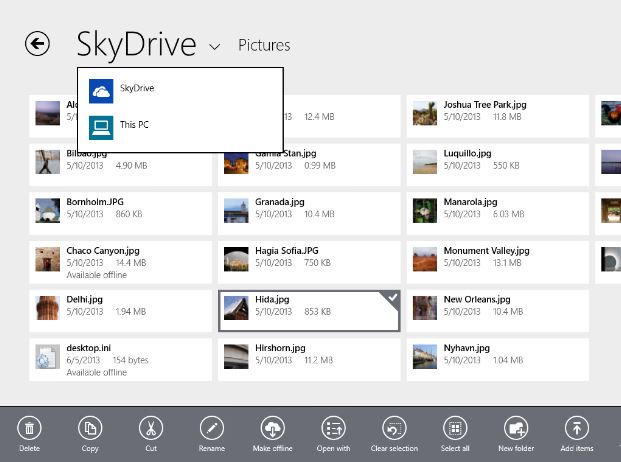
Task: Rename the selected file using pencil icon
Action: pos(212,428)
